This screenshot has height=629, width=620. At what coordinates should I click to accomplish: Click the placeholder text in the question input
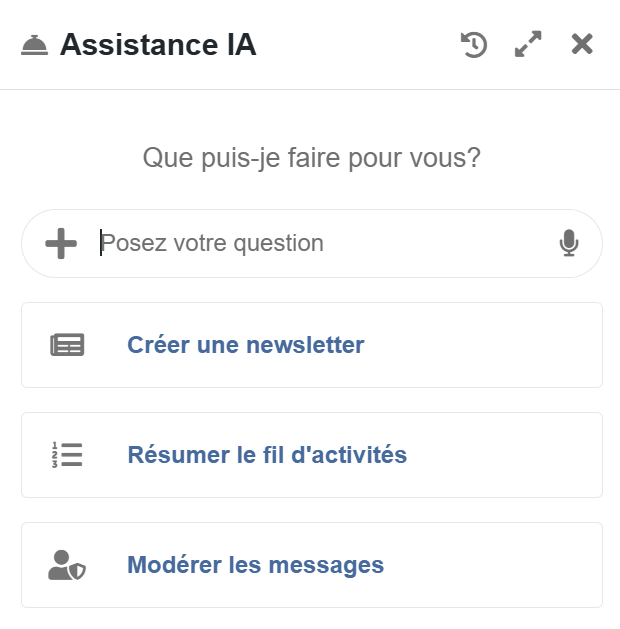213,243
